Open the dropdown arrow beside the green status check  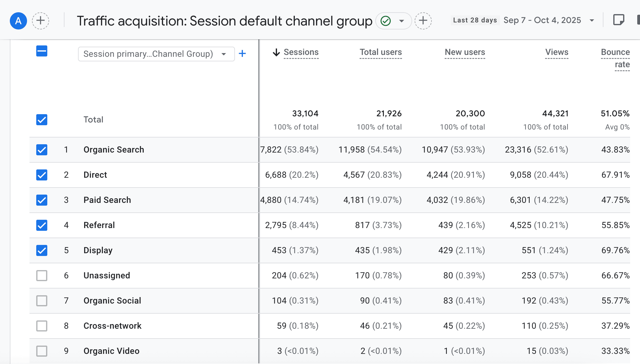coord(401,21)
